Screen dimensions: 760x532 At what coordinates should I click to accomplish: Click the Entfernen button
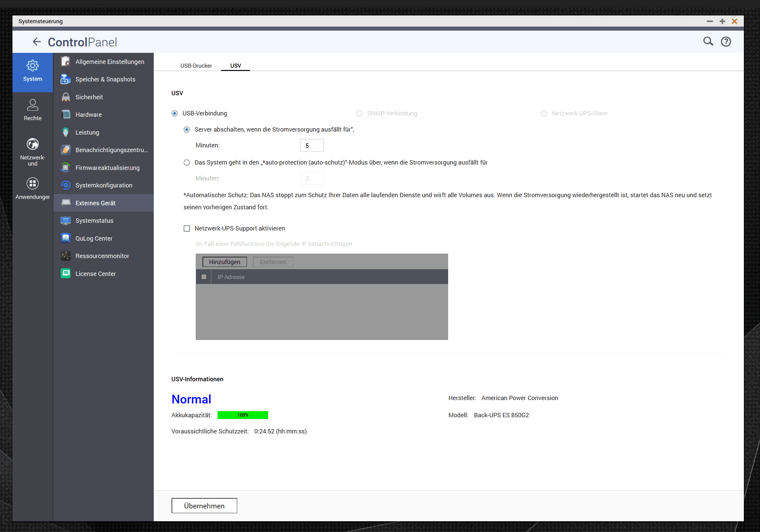coord(273,262)
